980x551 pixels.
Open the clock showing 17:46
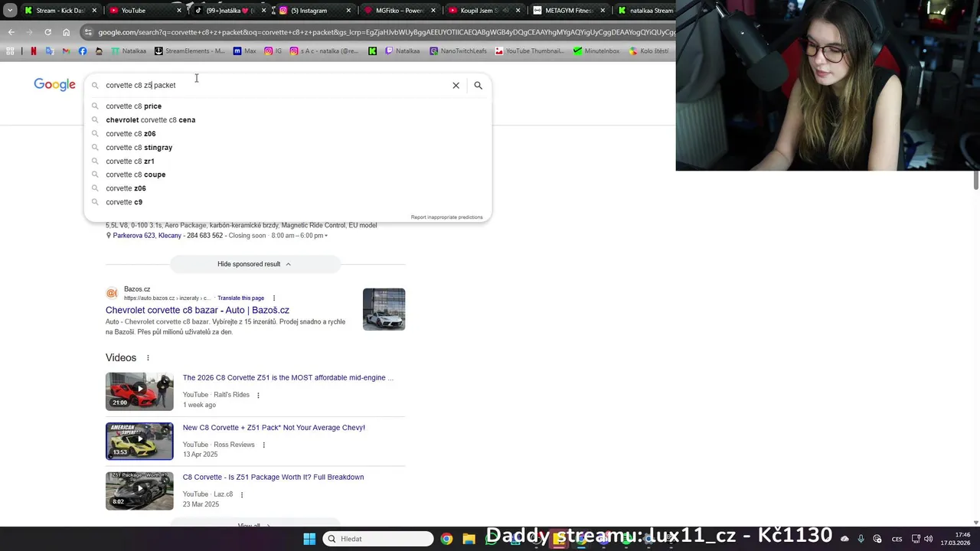point(954,539)
